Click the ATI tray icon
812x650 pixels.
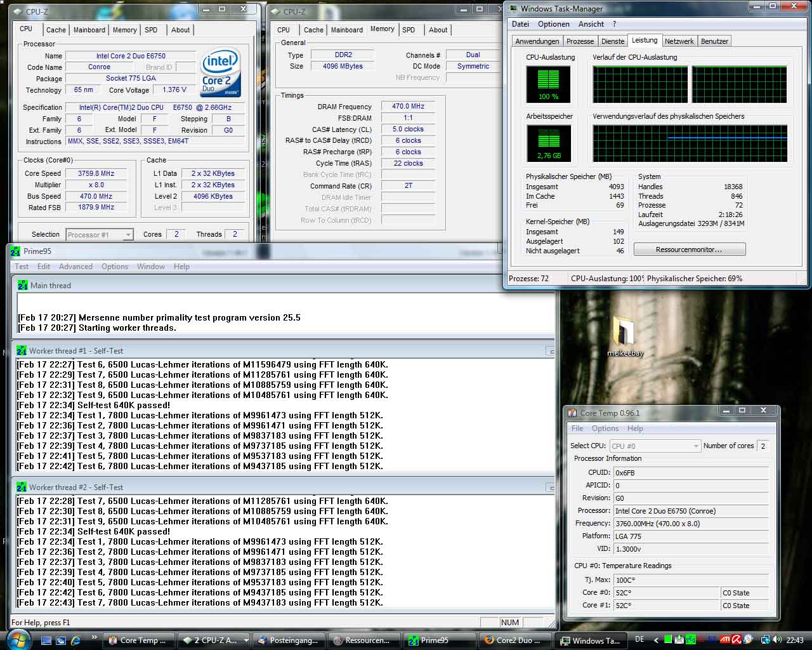pyautogui.click(x=725, y=640)
